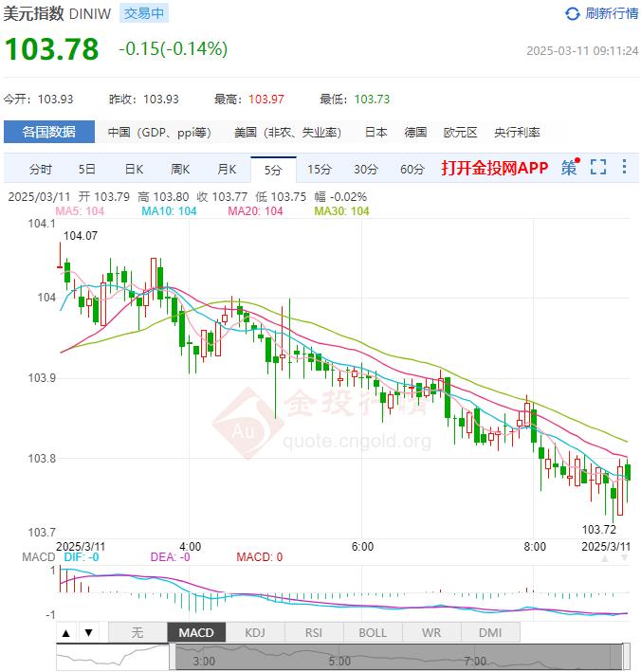Screen dimensions: 641x672
Task: Switch to the 30分 chart tab
Action: click(366, 170)
